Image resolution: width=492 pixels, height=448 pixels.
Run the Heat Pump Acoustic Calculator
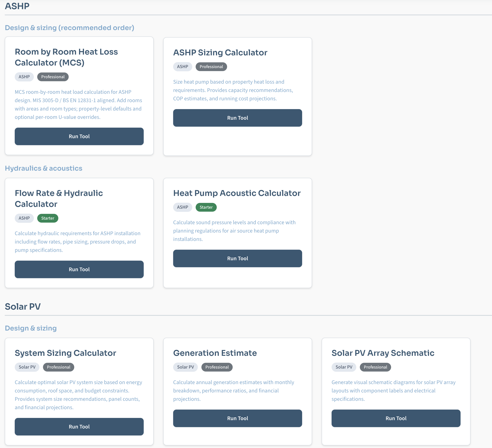(237, 258)
